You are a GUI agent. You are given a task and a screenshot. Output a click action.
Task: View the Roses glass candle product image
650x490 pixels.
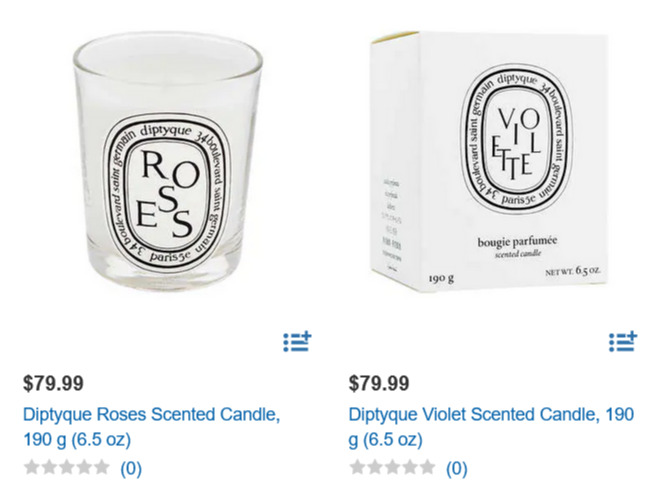pyautogui.click(x=167, y=161)
